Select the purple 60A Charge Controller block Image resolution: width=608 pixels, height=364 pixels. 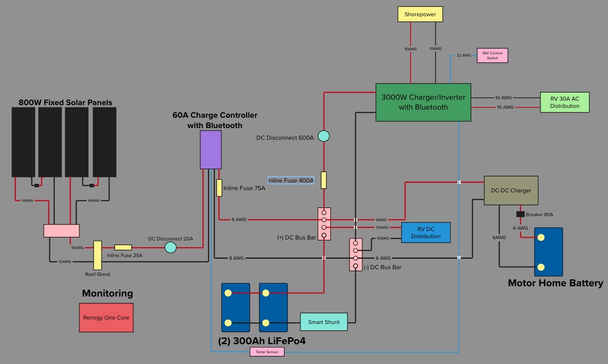[210, 150]
